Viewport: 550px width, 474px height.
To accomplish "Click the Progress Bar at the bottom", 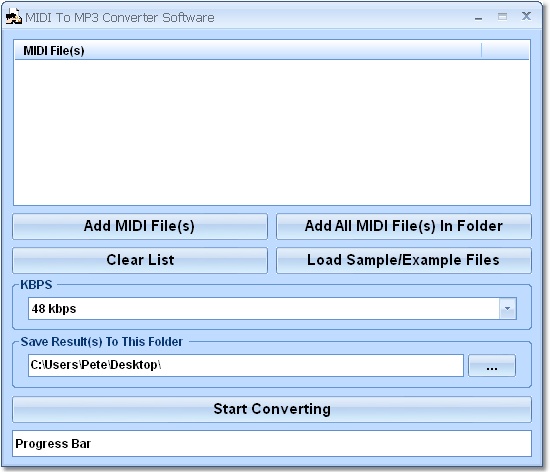I will point(272,444).
